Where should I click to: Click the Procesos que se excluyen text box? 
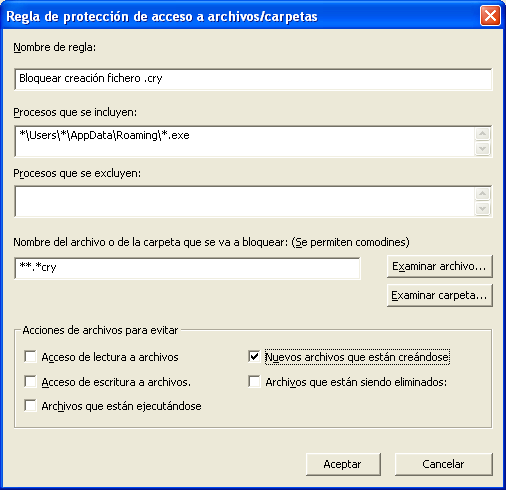point(244,201)
